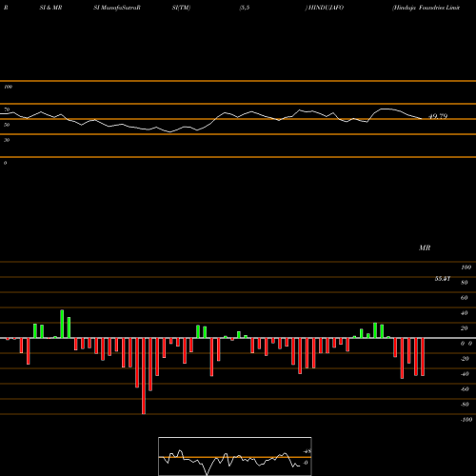
Task: Click the -20 label on MR axis
Action: [465, 359]
